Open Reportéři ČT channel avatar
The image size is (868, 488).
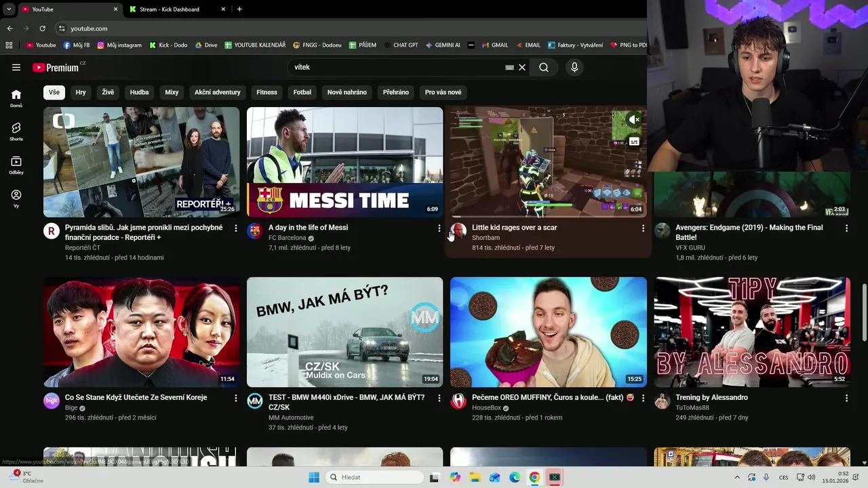[x=52, y=231]
